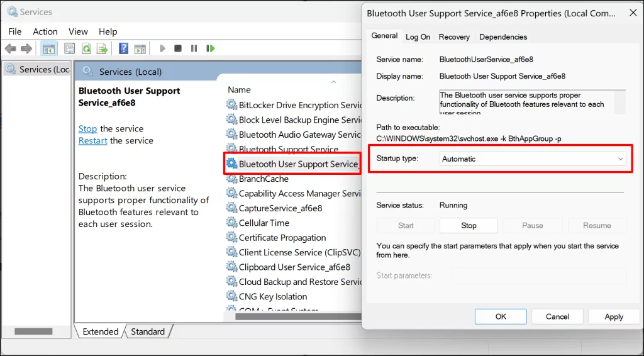Switch to the Log On tab
This screenshot has width=644, height=356.
418,37
